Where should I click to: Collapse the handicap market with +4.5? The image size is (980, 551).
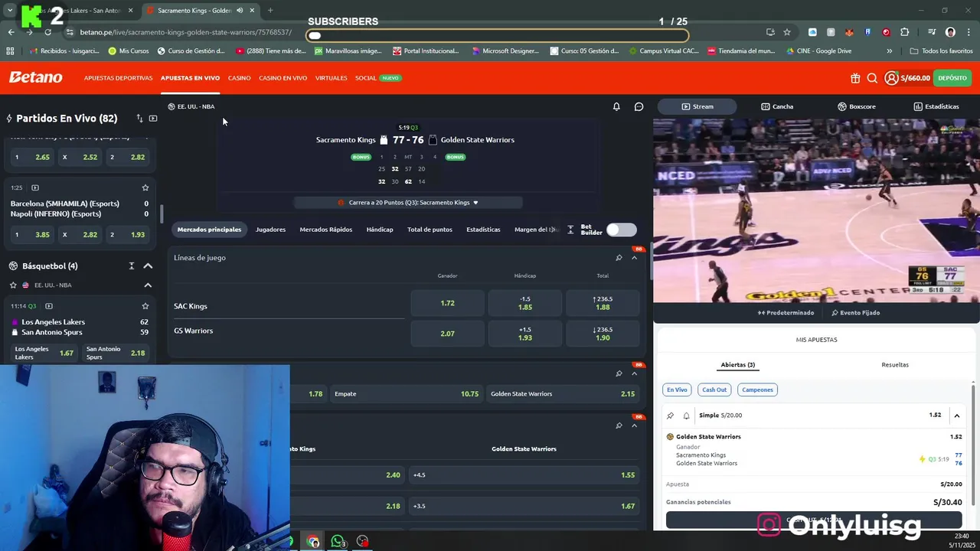tap(634, 425)
